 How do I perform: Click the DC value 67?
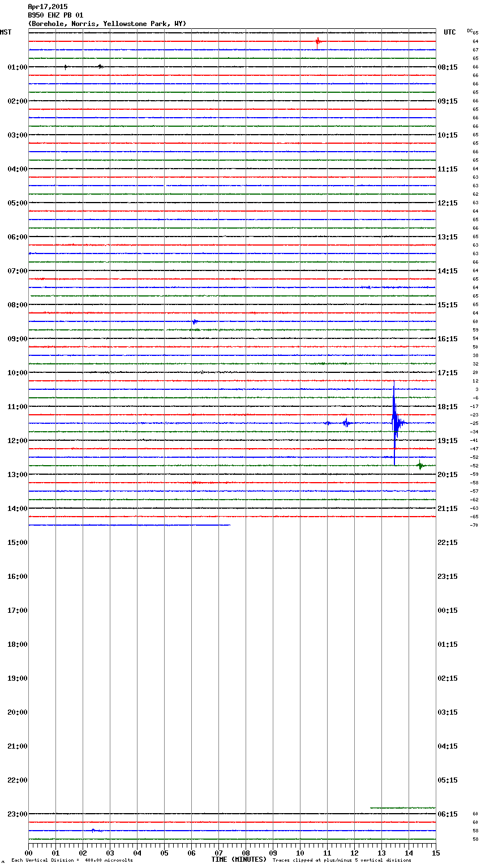tap(475, 50)
